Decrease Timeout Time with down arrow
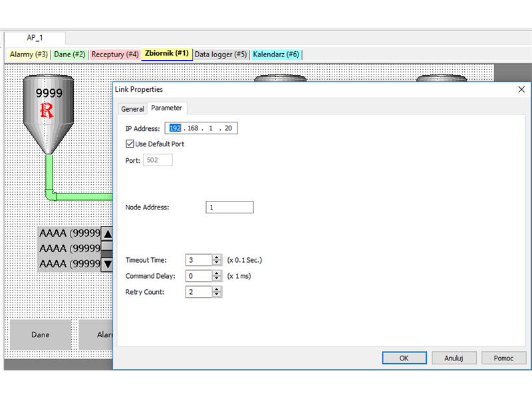This screenshot has width=532, height=399. pyautogui.click(x=217, y=263)
